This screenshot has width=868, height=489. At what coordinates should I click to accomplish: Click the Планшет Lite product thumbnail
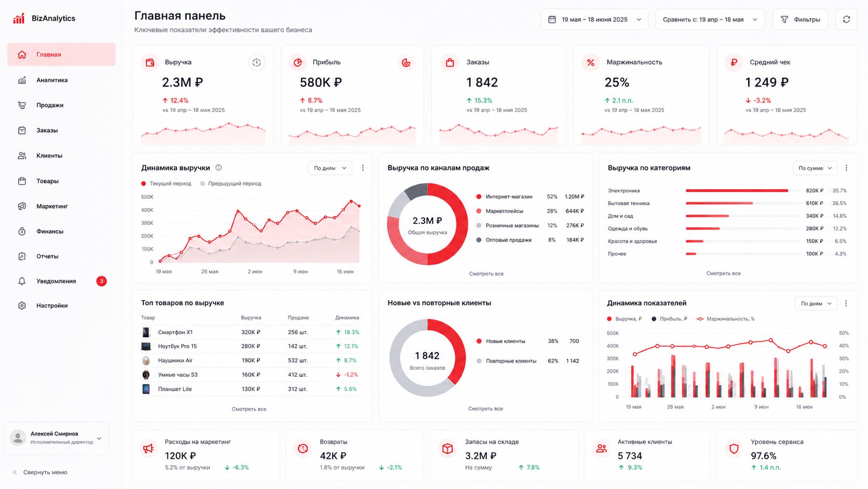(x=146, y=389)
